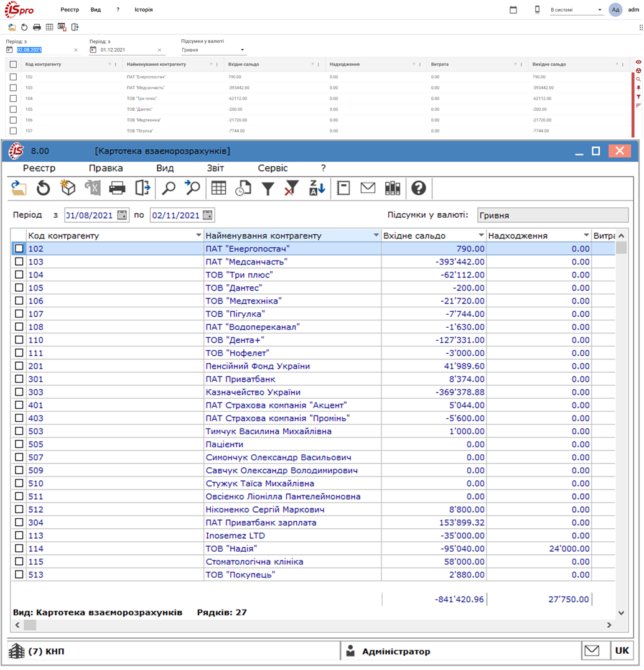Click the UK language button
The image size is (644, 670).
(x=622, y=651)
